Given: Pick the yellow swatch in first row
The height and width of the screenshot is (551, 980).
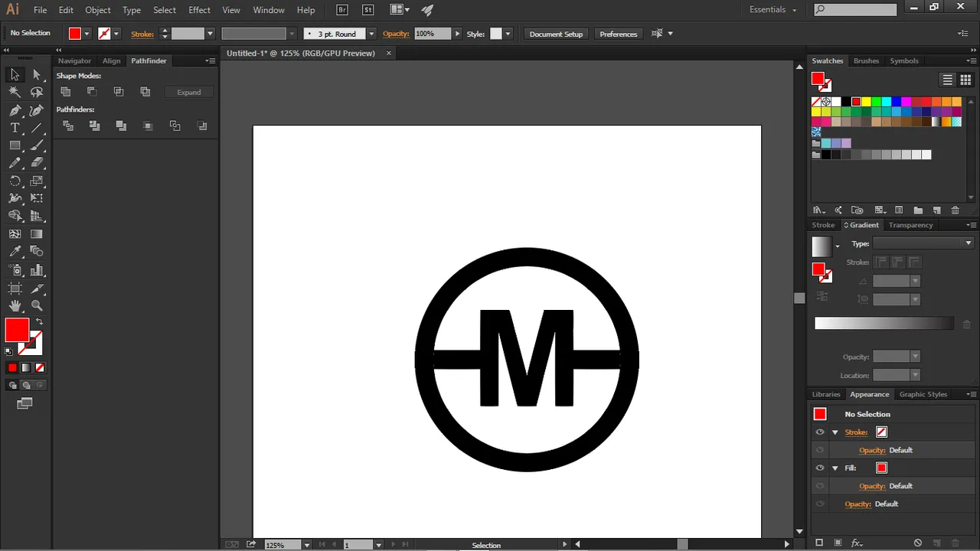Looking at the screenshot, I should [x=866, y=102].
